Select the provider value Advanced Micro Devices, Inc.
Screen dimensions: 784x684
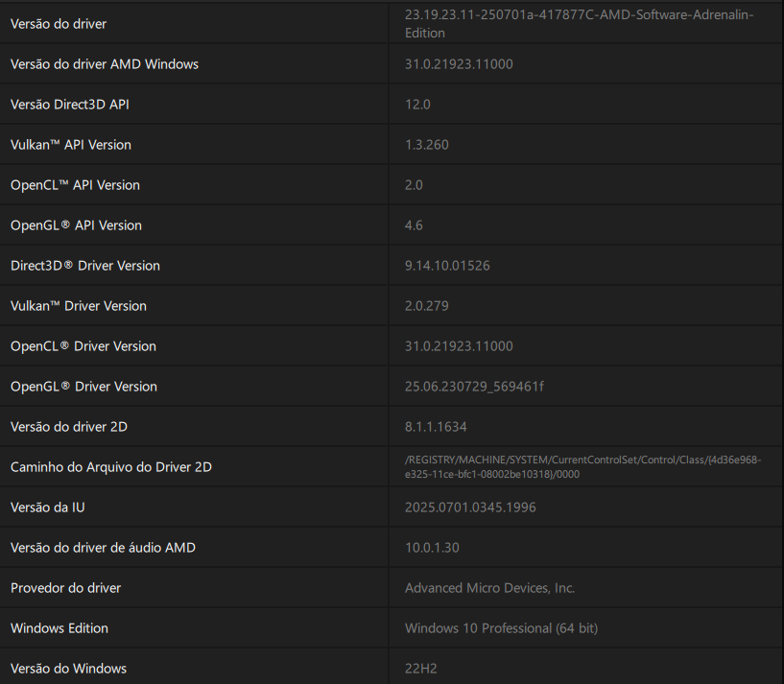(489, 588)
